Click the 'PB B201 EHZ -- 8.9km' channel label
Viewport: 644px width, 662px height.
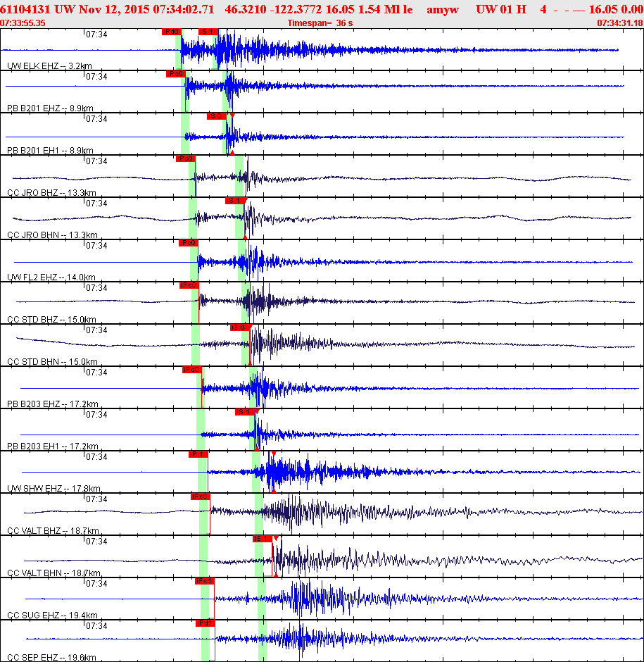pyautogui.click(x=50, y=108)
